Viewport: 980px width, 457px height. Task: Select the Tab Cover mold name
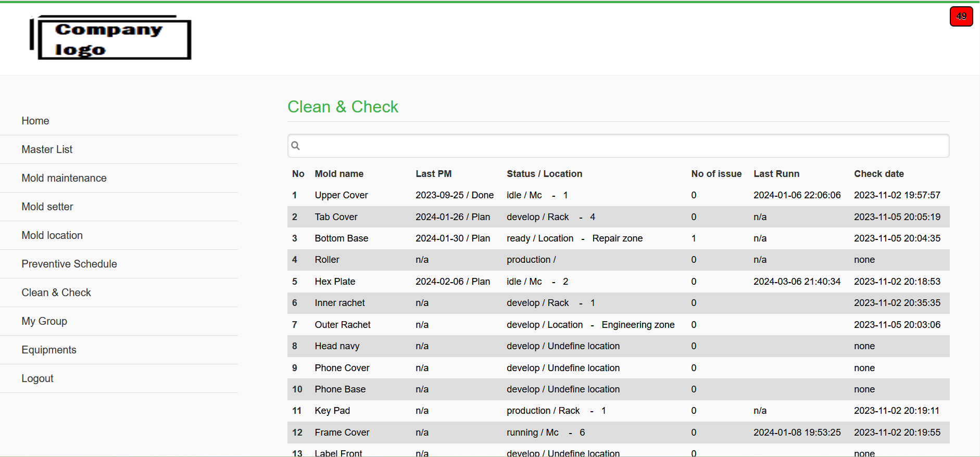336,217
